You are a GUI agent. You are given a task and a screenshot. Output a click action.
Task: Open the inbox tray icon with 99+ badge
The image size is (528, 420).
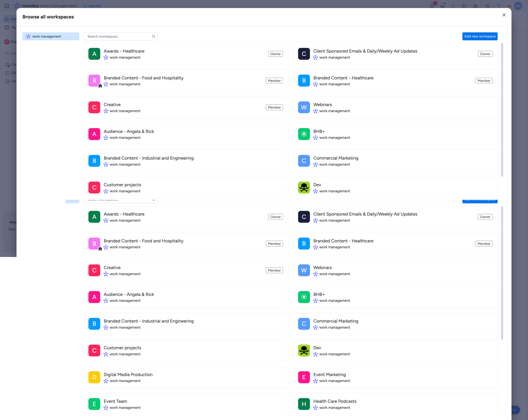[x=442, y=6]
